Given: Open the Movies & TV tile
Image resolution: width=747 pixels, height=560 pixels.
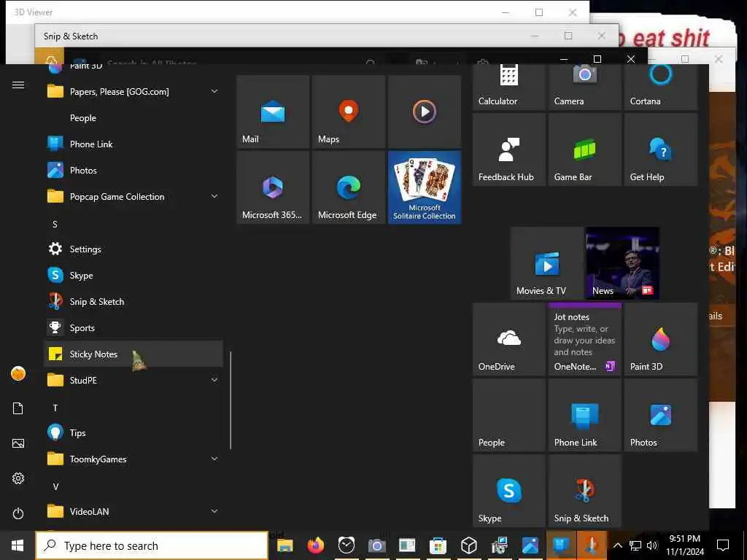Looking at the screenshot, I should click(547, 262).
